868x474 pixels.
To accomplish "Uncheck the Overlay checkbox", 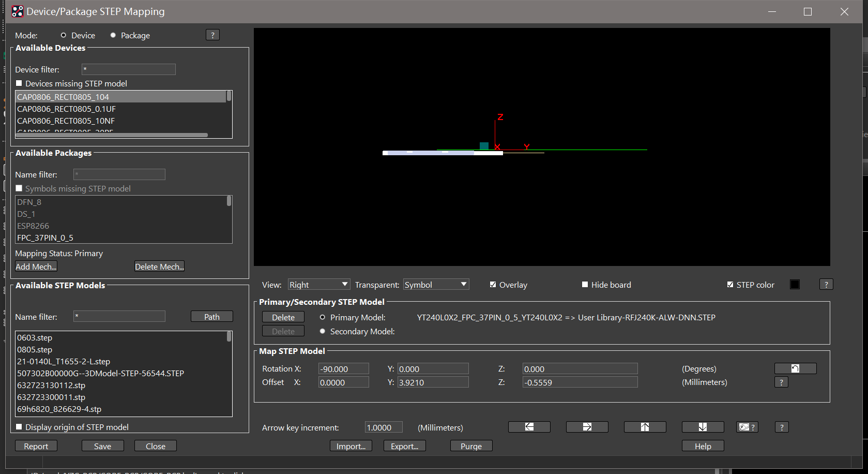I will pos(493,285).
